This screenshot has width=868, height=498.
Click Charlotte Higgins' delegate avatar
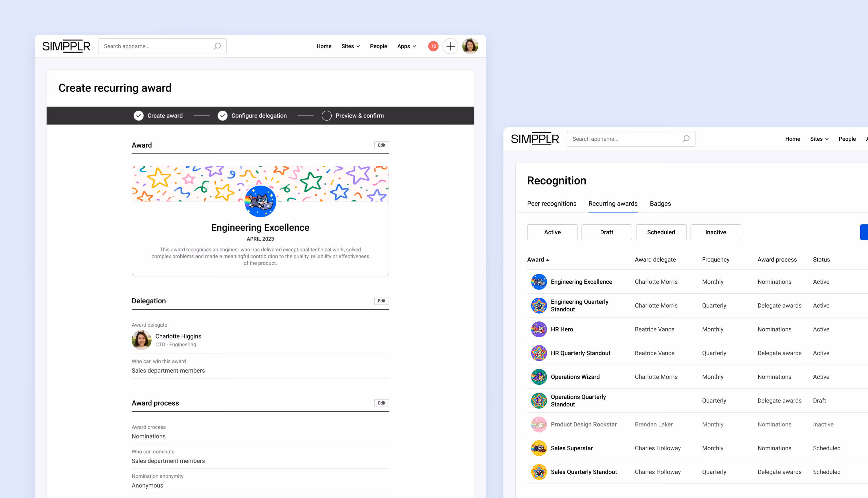[141, 340]
